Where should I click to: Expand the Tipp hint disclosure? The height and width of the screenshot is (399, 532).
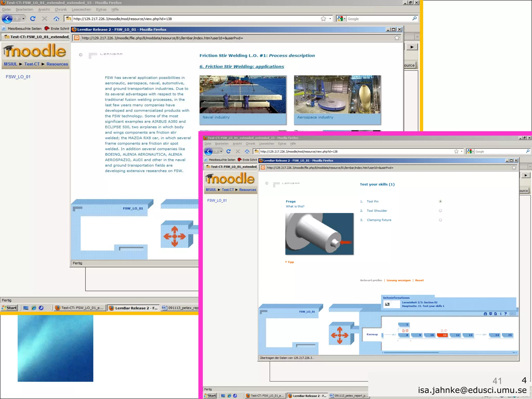click(290, 262)
